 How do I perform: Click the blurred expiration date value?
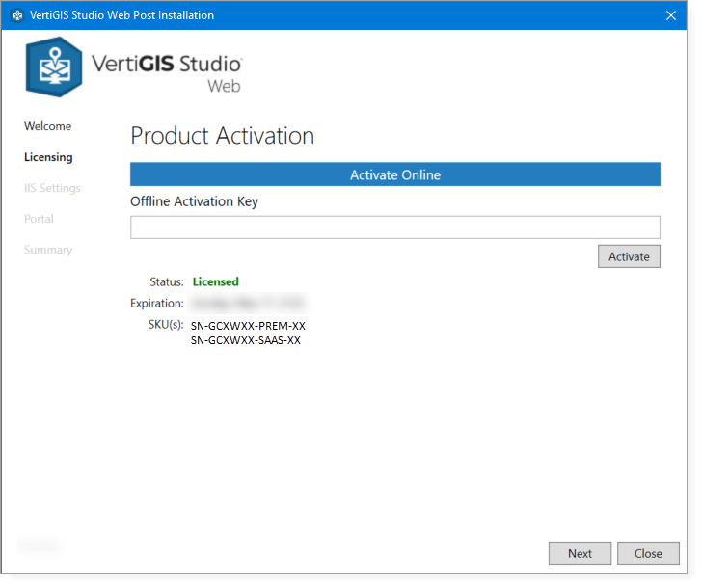pos(248,304)
